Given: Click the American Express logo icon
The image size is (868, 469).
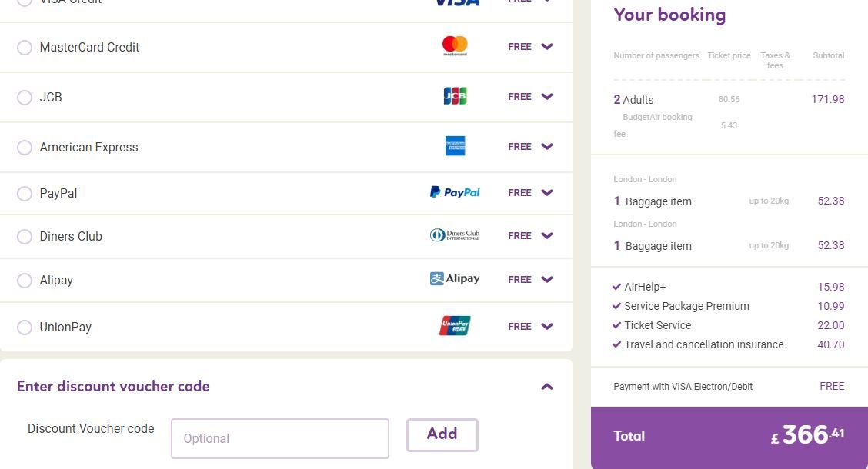Looking at the screenshot, I should pyautogui.click(x=455, y=146).
